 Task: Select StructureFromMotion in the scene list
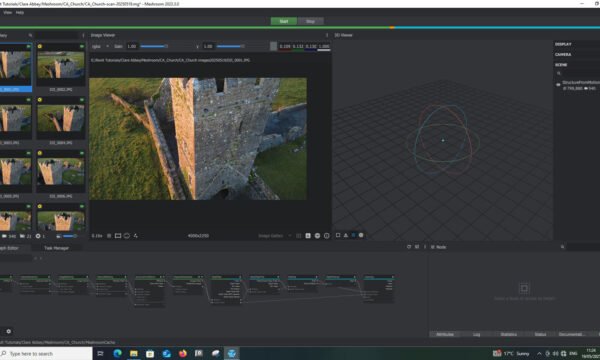(581, 83)
